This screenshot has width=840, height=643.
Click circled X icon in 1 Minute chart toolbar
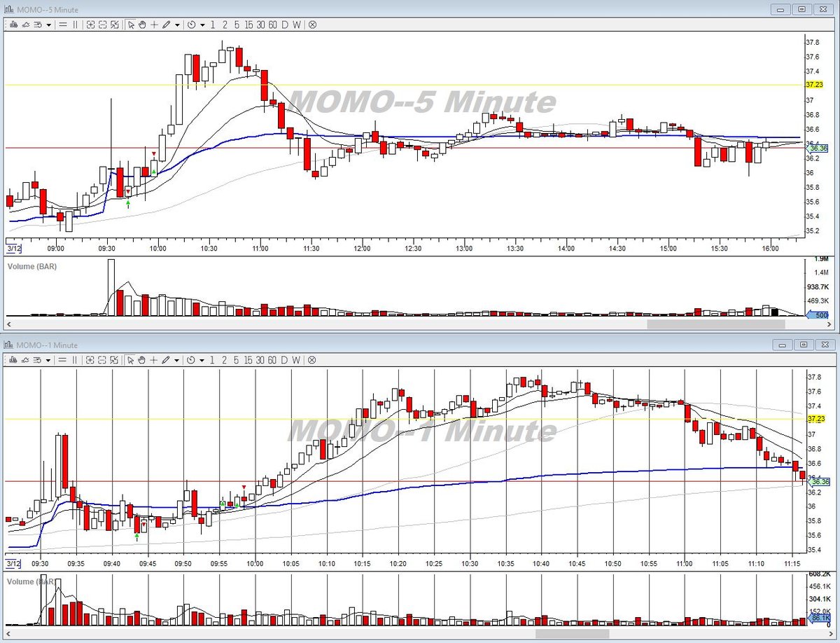pos(312,359)
